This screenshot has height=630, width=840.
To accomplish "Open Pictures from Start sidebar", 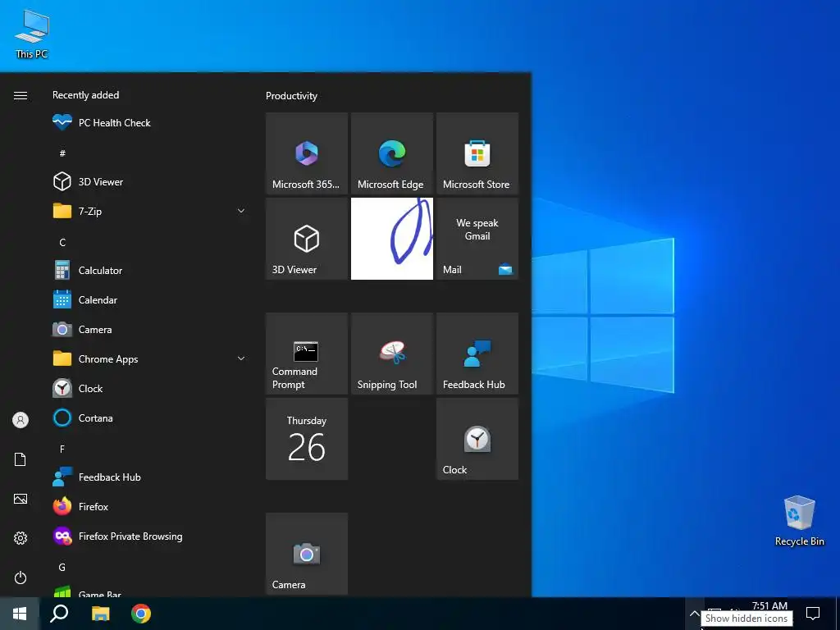I will (x=21, y=499).
